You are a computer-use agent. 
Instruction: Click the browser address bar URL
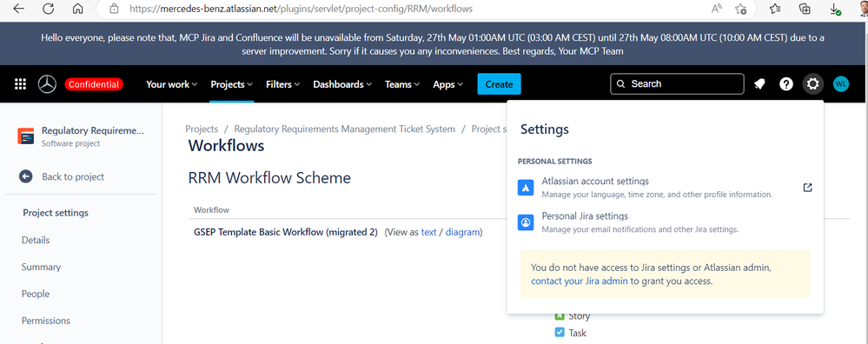301,9
